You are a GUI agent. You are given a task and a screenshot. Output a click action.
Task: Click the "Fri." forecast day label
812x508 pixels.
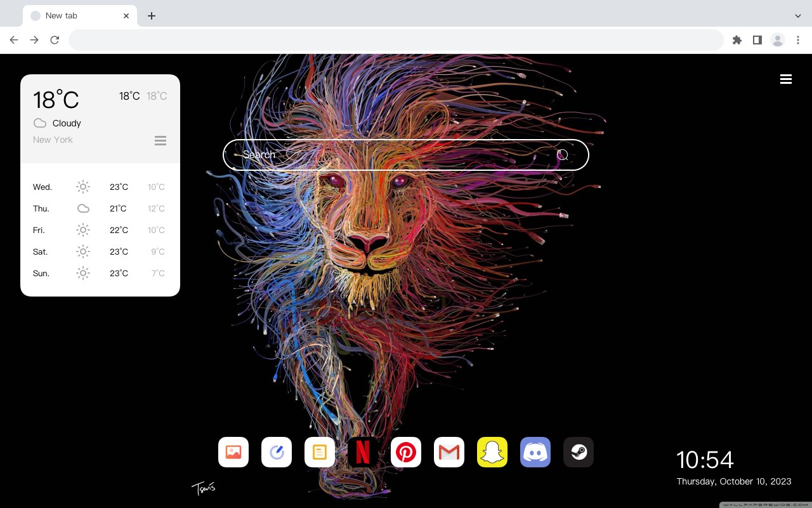pyautogui.click(x=39, y=230)
